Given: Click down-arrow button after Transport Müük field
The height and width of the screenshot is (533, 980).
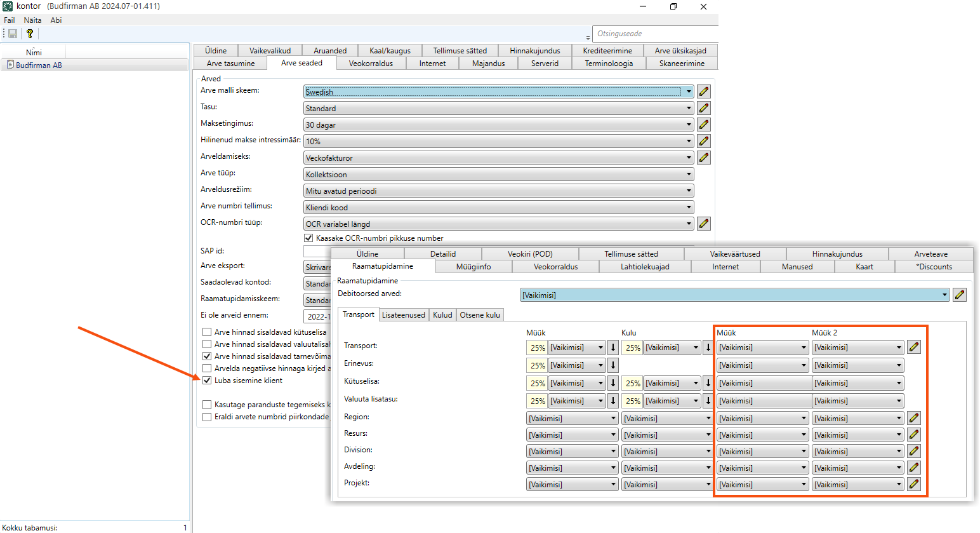Looking at the screenshot, I should pyautogui.click(x=613, y=347).
